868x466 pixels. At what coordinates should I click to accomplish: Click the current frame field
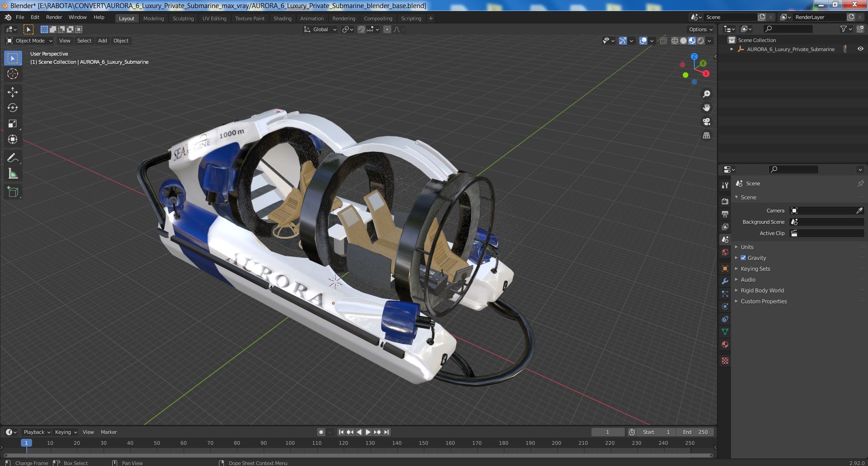click(x=607, y=432)
